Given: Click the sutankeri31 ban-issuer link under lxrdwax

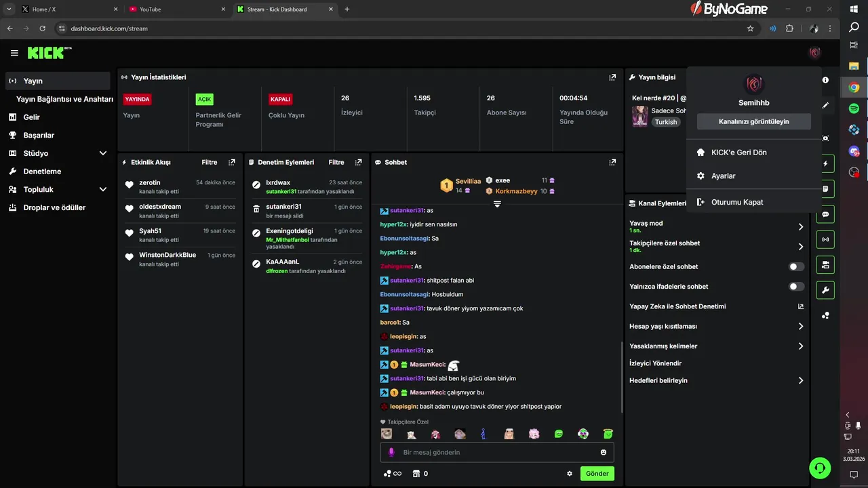Looking at the screenshot, I should point(281,192).
